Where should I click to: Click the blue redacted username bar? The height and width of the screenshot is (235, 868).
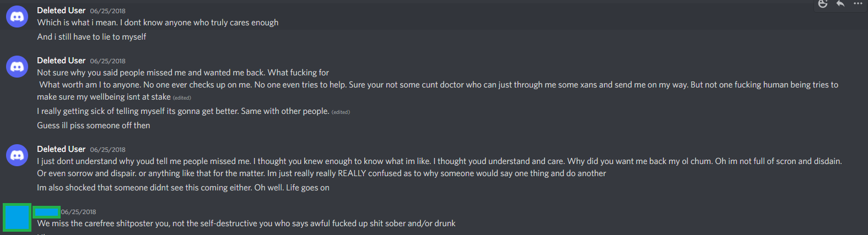coord(46,212)
